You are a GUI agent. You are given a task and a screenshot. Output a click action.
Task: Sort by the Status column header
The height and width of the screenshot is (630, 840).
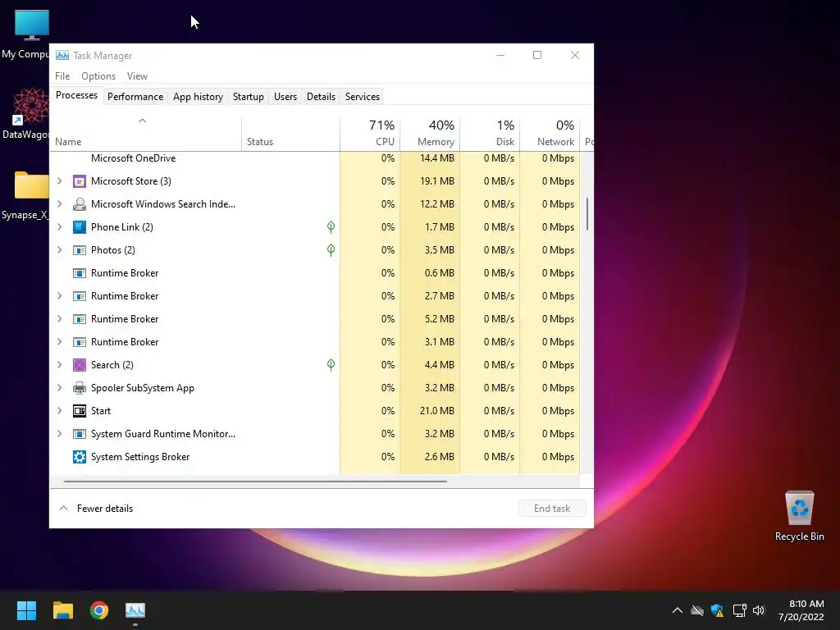pos(291,133)
